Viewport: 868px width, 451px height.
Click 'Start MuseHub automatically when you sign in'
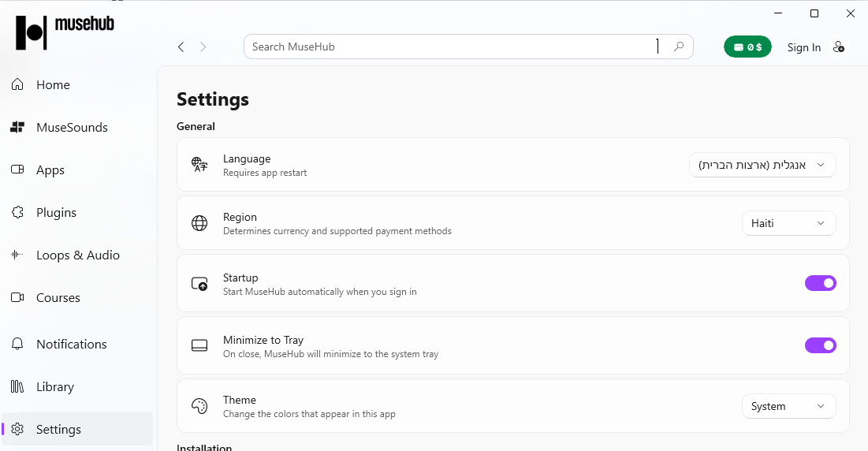tap(319, 292)
